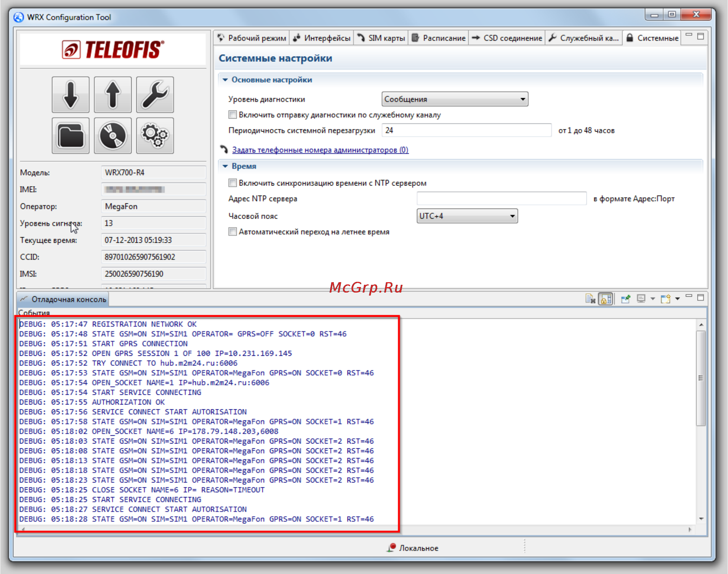Click the log line AUTHORIZATION OK

pyautogui.click(x=92, y=402)
